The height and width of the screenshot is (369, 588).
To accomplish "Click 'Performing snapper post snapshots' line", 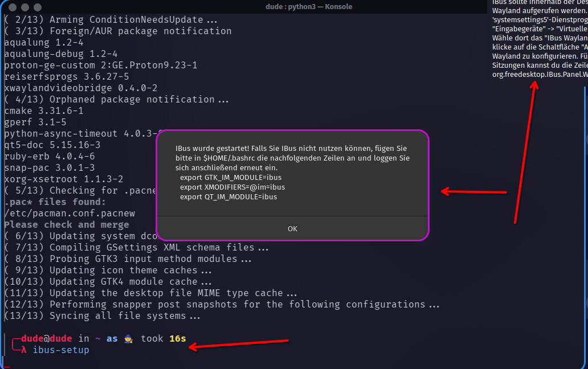I will click(222, 305).
